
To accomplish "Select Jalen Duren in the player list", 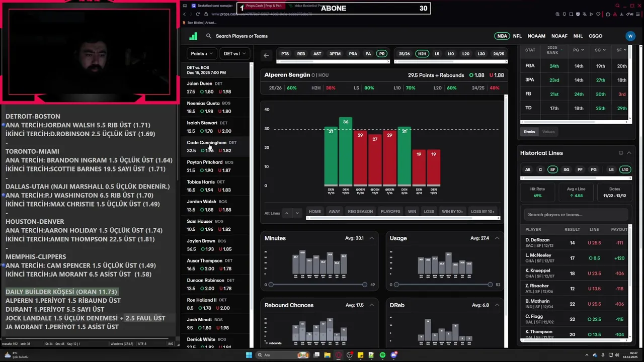I will coord(215,87).
